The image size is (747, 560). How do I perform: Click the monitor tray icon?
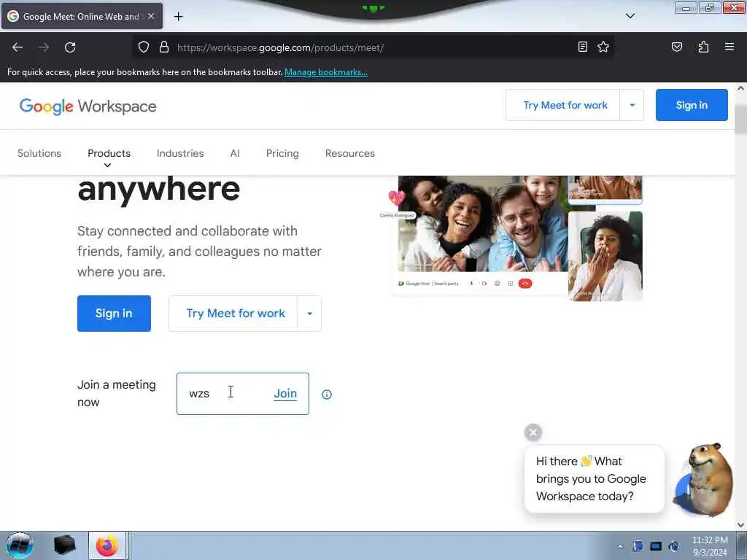pyautogui.click(x=656, y=546)
